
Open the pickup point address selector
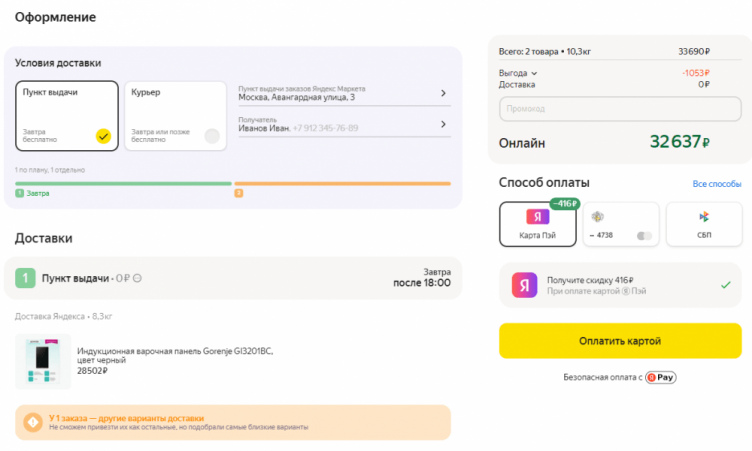point(343,93)
